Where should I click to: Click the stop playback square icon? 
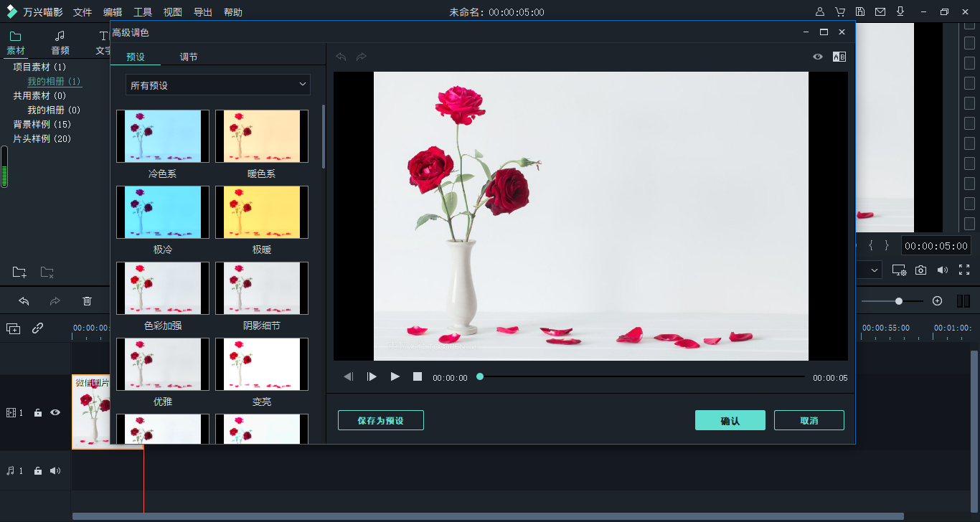click(x=418, y=376)
